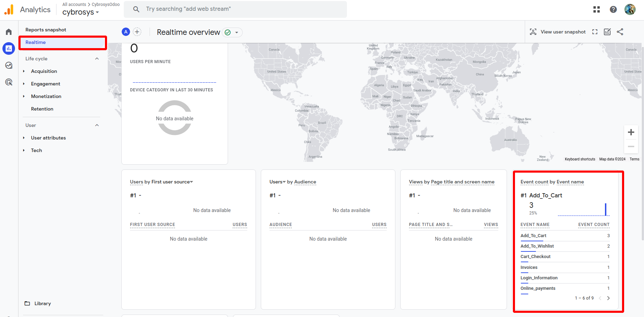Open the Add_To_Wishlist event row
The height and width of the screenshot is (317, 644).
click(537, 246)
